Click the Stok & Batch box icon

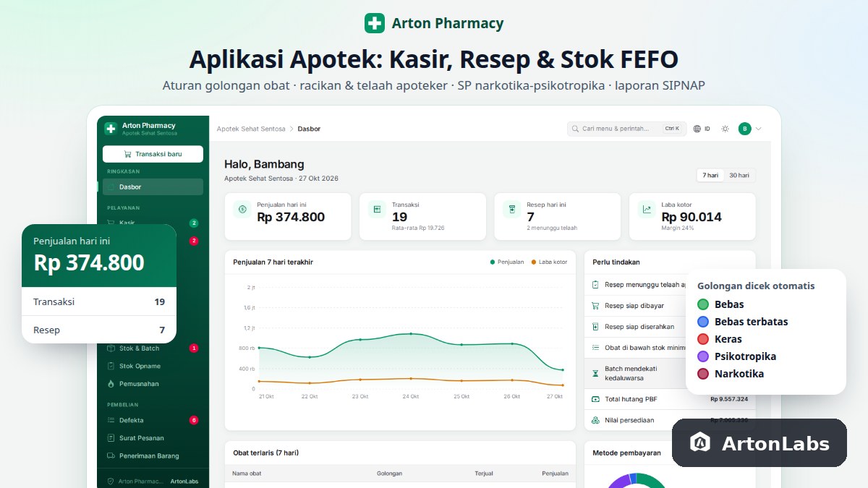pos(111,348)
